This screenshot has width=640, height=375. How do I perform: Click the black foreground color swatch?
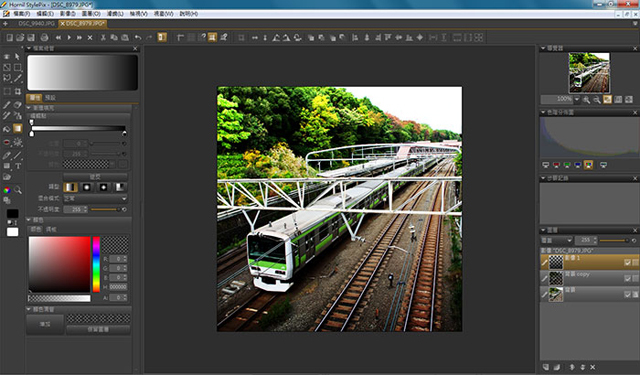point(12,213)
